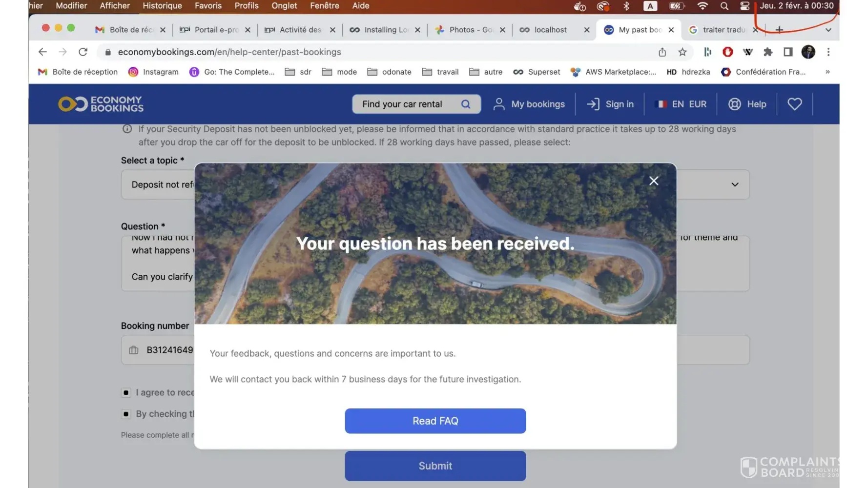Expand the Select a topic dropdown chevron
Viewport: 868px width, 488px height.
pos(735,184)
